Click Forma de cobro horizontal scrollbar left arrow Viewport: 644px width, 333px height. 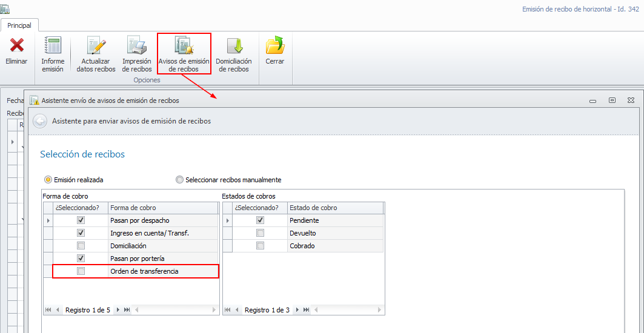tap(136, 309)
